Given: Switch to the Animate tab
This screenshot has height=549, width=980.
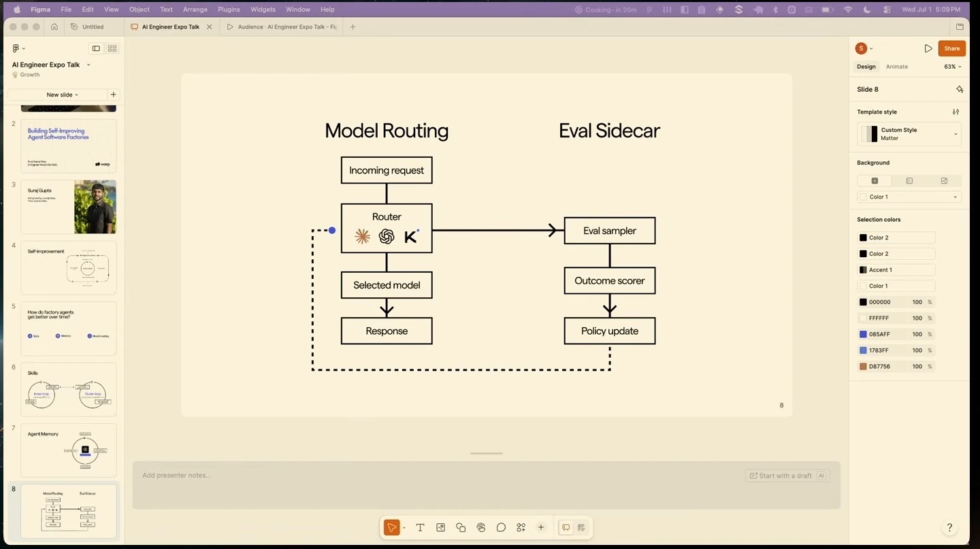Looking at the screenshot, I should pyautogui.click(x=897, y=67).
